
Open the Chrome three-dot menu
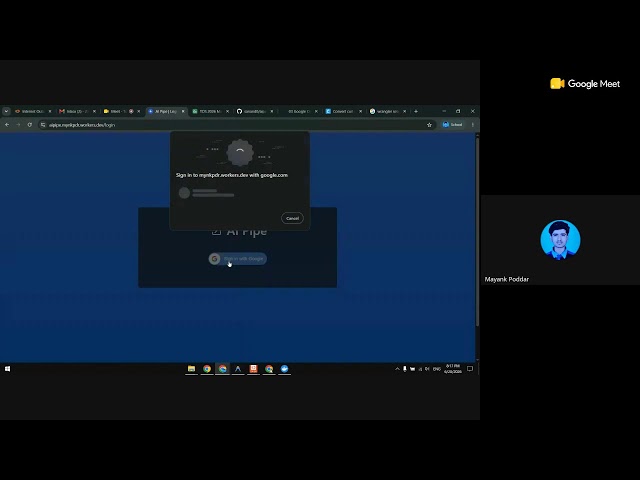click(473, 124)
